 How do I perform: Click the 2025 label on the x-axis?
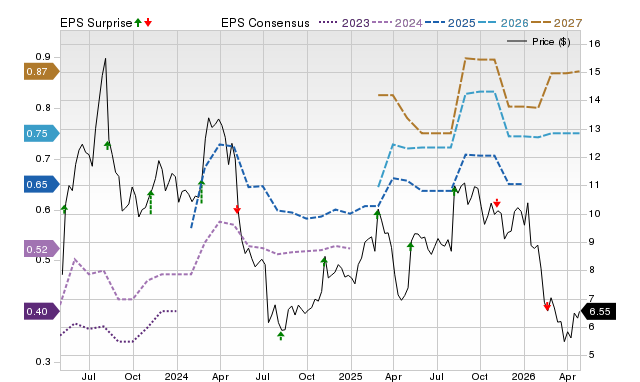351,376
